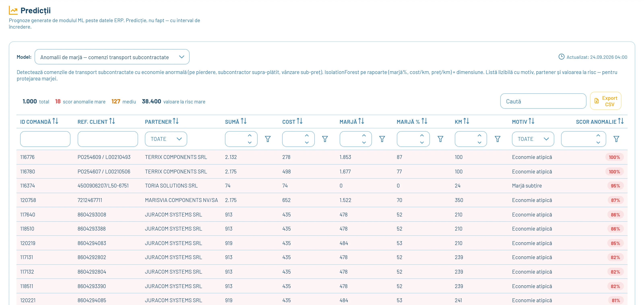Sort by MARJĂ % column arrows
644x305 pixels.
[x=424, y=121]
